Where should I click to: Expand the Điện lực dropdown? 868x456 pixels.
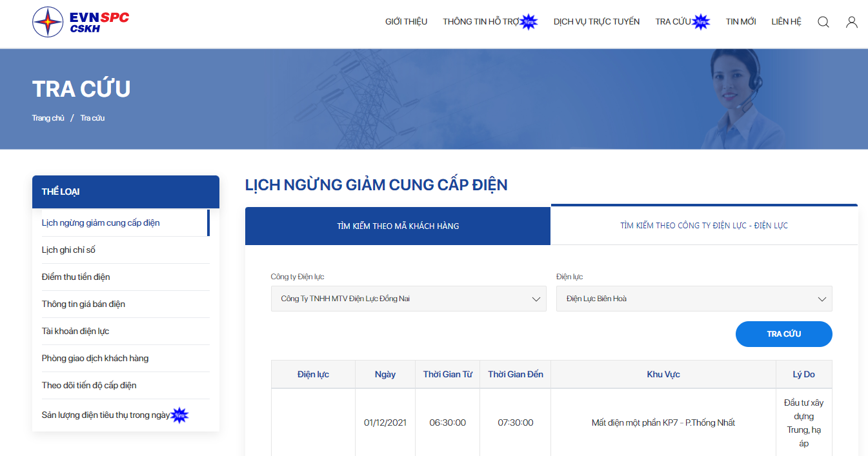[x=694, y=299]
